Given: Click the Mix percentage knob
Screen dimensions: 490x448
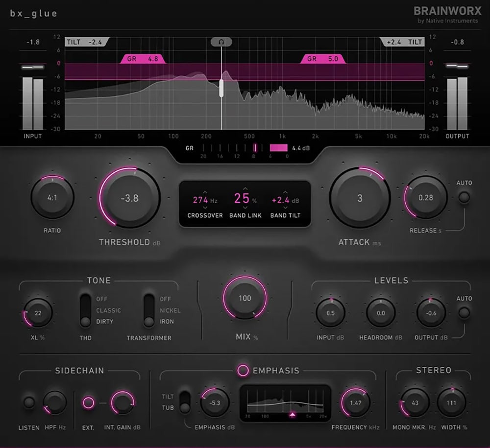Looking at the screenshot, I should 245,298.
